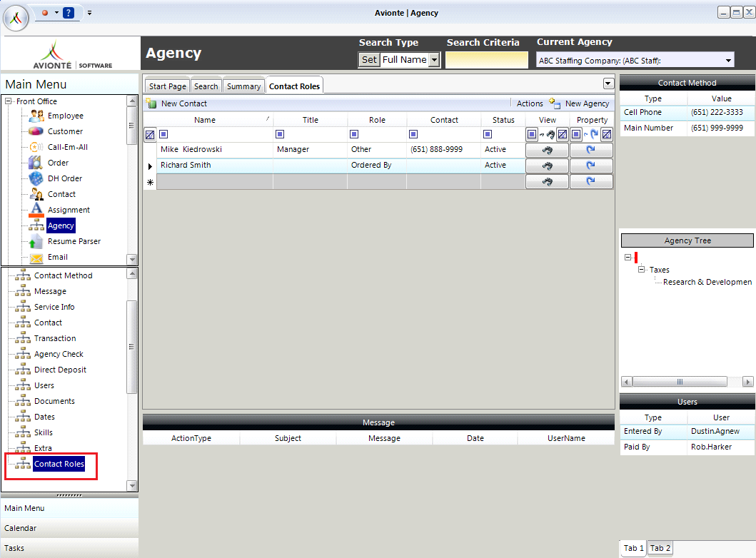Open the Property button for Richard Smith
This screenshot has height=558, width=756.
591,166
